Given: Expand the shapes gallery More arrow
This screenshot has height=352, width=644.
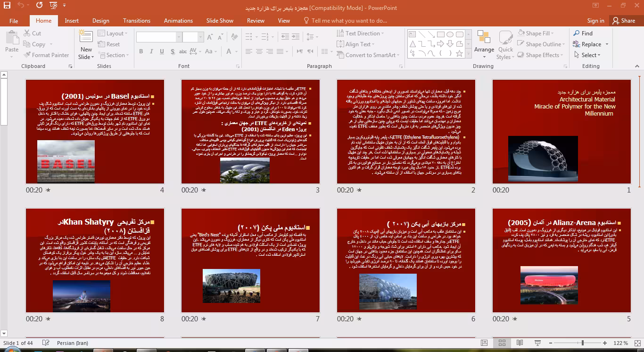Looking at the screenshot, I should [469, 54].
